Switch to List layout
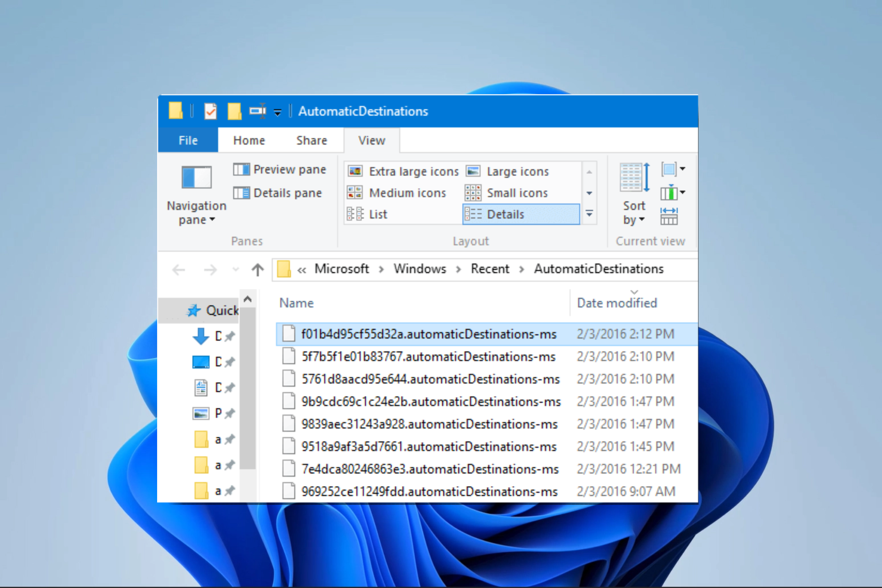 (367, 214)
